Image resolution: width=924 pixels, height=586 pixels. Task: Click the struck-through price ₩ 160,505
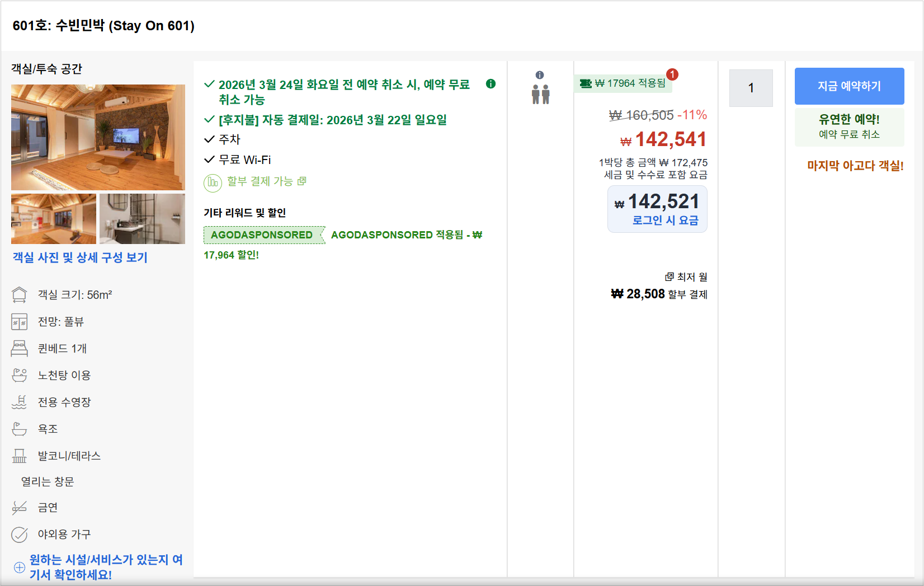(x=642, y=115)
